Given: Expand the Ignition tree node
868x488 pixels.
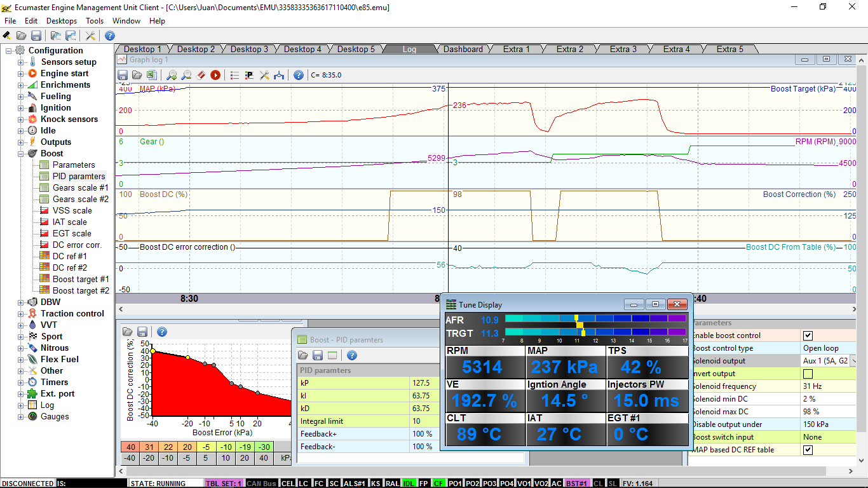Looking at the screenshot, I should tap(21, 108).
